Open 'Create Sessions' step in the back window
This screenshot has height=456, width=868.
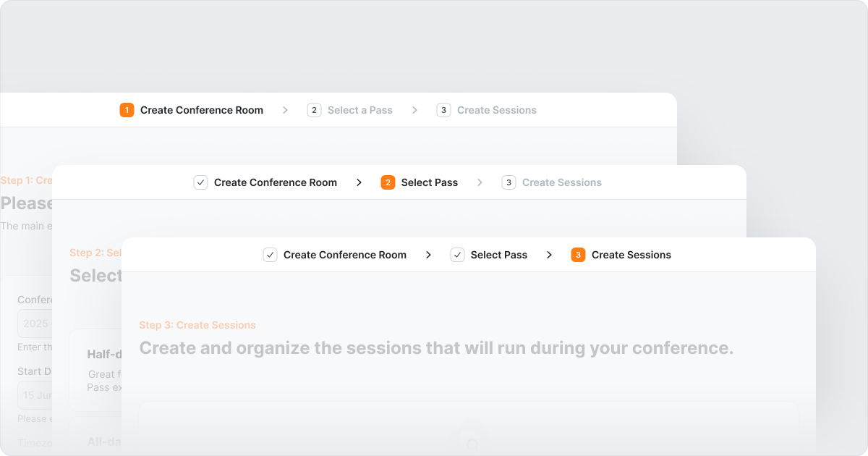497,110
